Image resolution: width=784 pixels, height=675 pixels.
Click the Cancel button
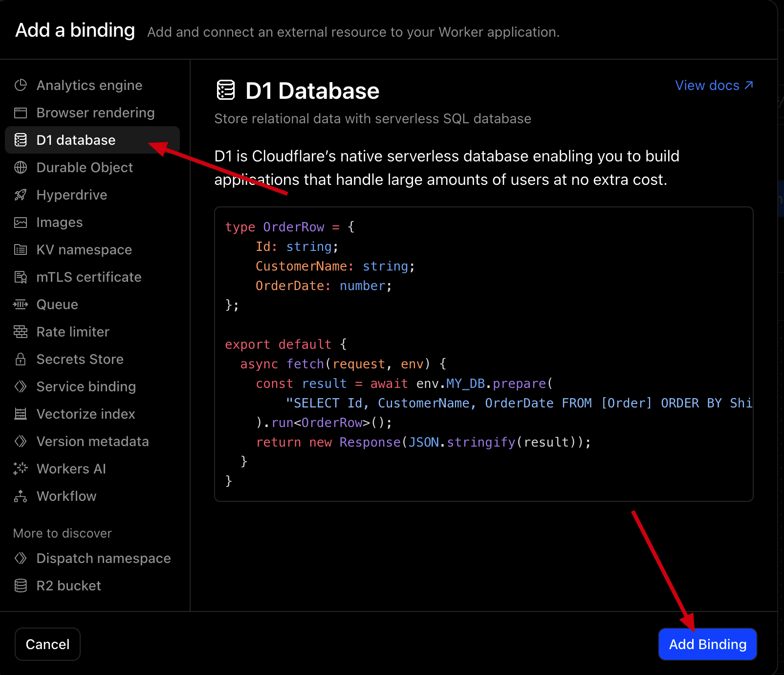click(x=47, y=644)
